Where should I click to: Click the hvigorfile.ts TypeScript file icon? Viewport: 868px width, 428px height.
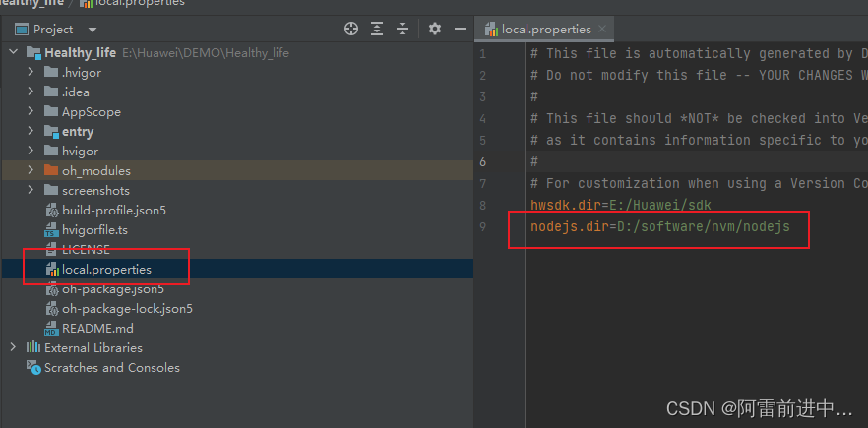coord(51,230)
